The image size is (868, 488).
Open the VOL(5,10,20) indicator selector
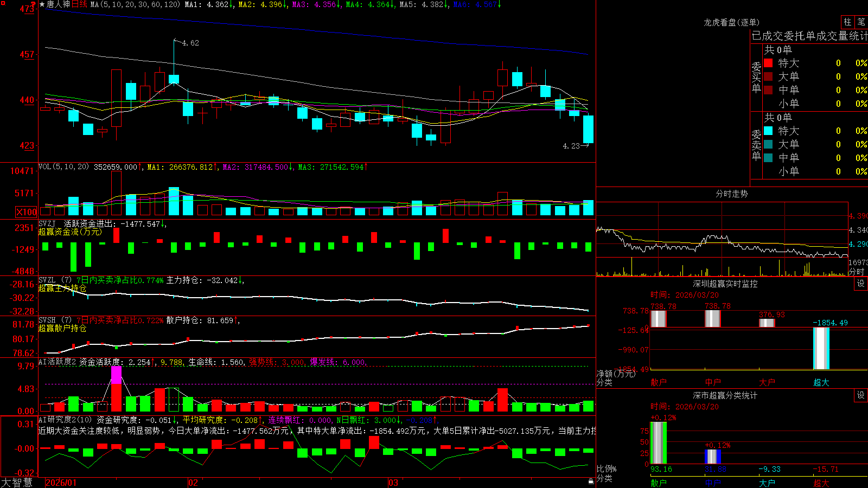pyautogui.click(x=63, y=166)
